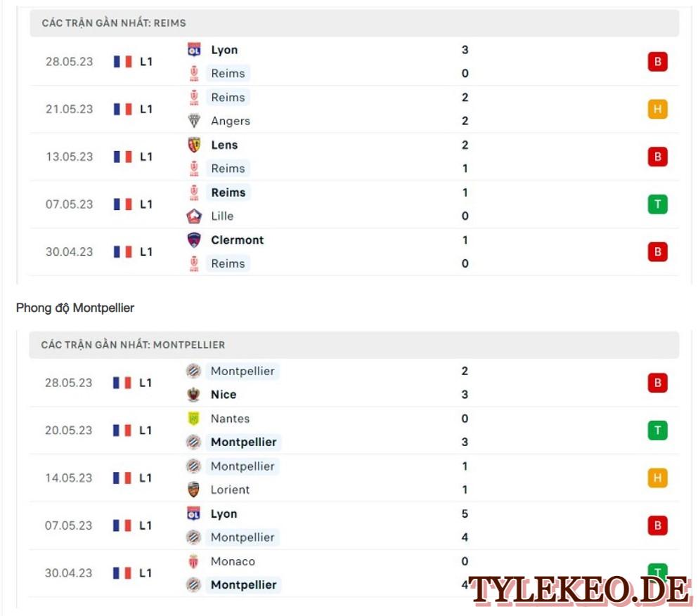The height and width of the screenshot is (616, 698).
Task: Click the red B badge for Lyon–Reims match
Action: pyautogui.click(x=657, y=61)
